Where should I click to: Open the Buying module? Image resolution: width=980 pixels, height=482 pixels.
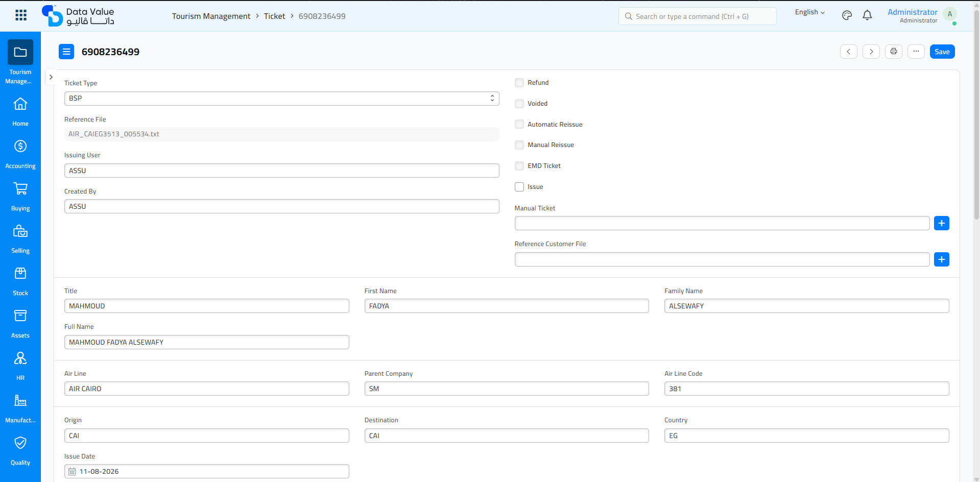(x=20, y=197)
